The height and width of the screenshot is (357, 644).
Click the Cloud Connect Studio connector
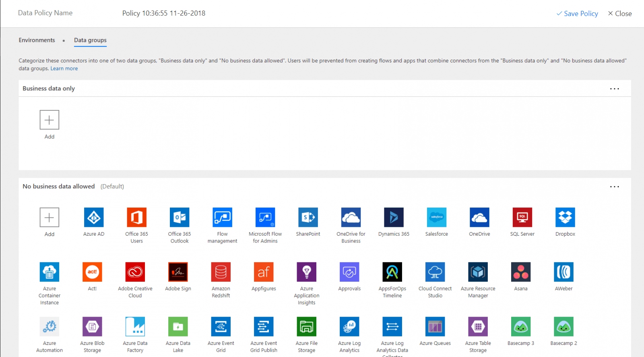tap(435, 272)
